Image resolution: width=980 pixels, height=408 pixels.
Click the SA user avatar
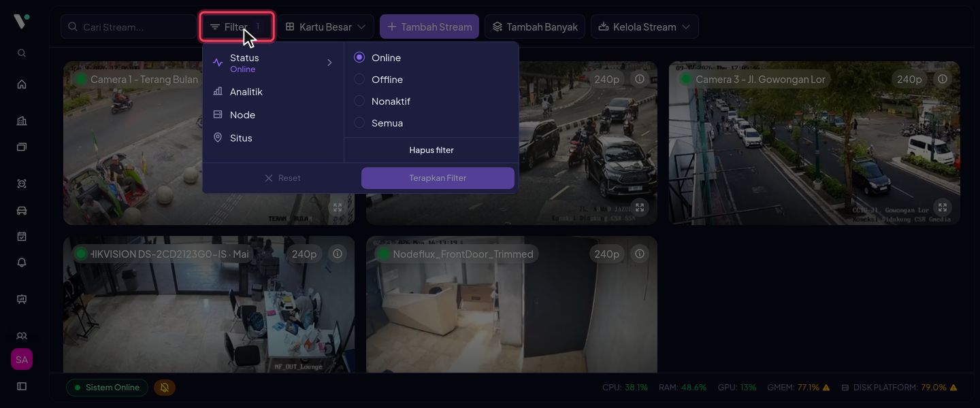[22, 360]
